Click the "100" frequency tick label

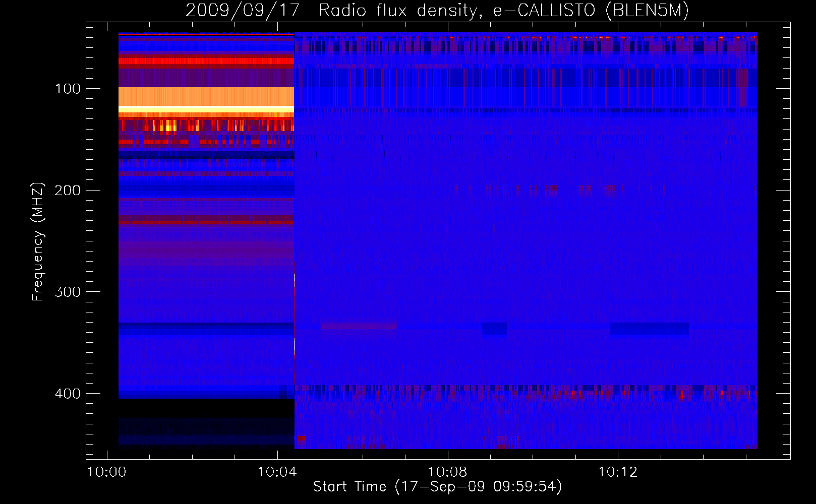tap(68, 89)
